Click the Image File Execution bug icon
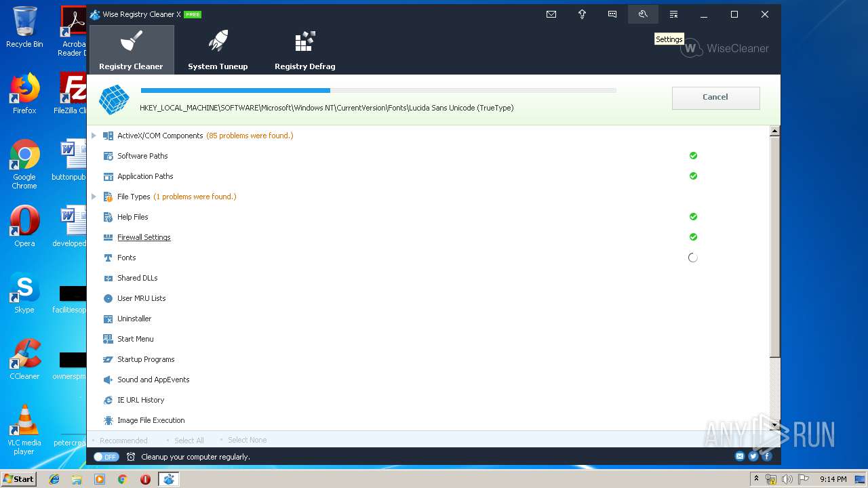The width and height of the screenshot is (868, 488). tap(108, 420)
